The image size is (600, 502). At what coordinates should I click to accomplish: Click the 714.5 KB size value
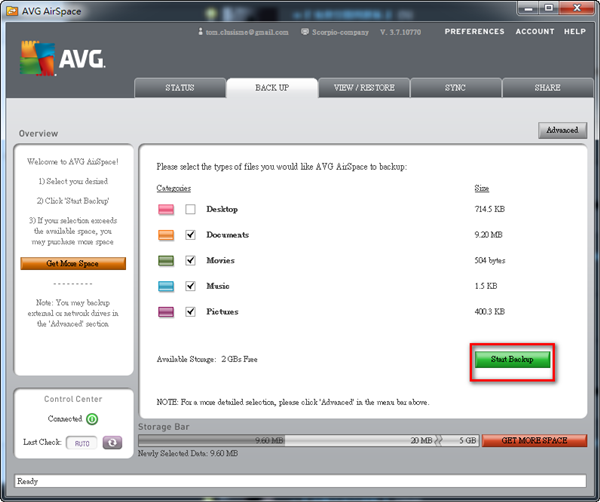(489, 209)
